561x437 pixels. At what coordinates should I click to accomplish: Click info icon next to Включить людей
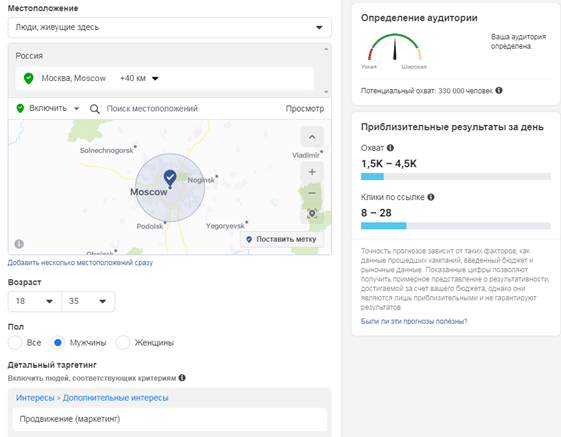click(x=182, y=378)
